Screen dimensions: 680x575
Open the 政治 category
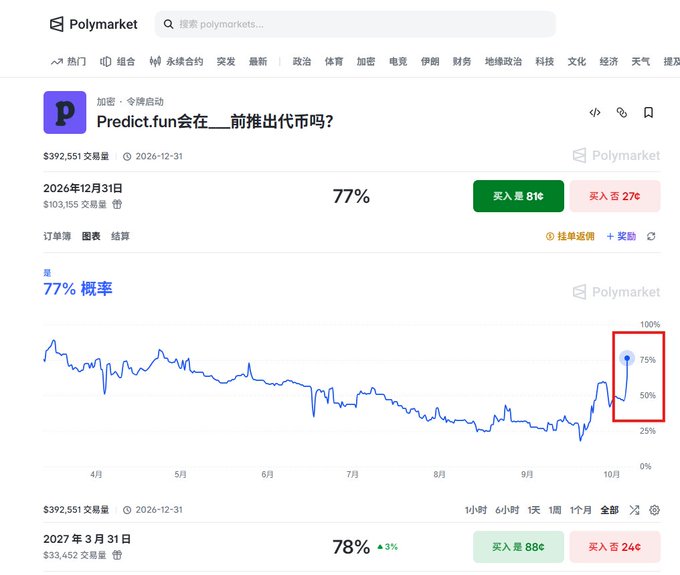click(x=302, y=62)
